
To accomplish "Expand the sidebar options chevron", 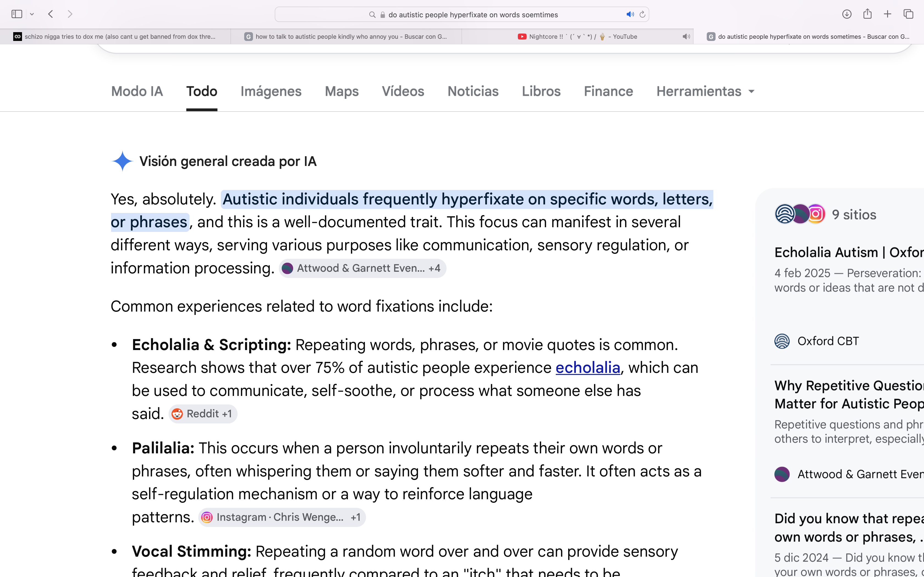I will point(32,14).
